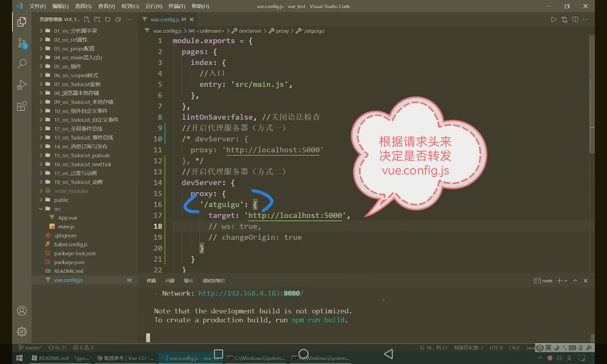Viewport: 607px width, 364px height.
Task: Split the editor to the right
Action: [575, 19]
